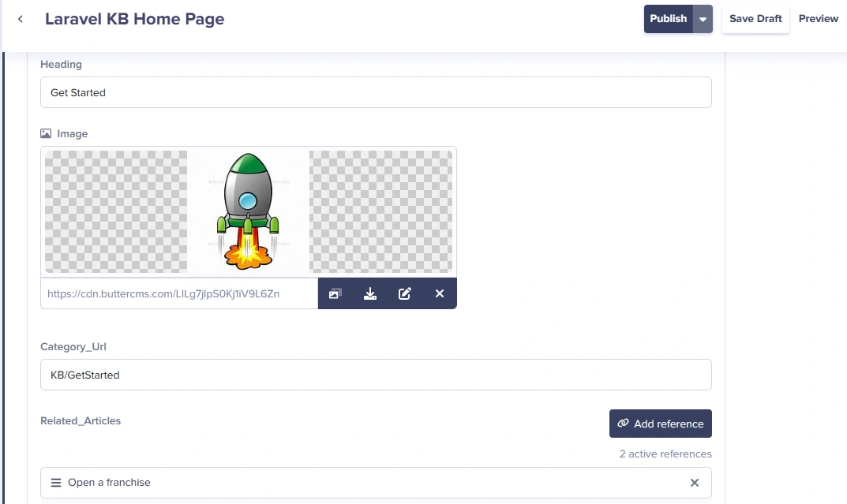
Task: Click the rocket image thumbnail
Action: [x=249, y=211]
